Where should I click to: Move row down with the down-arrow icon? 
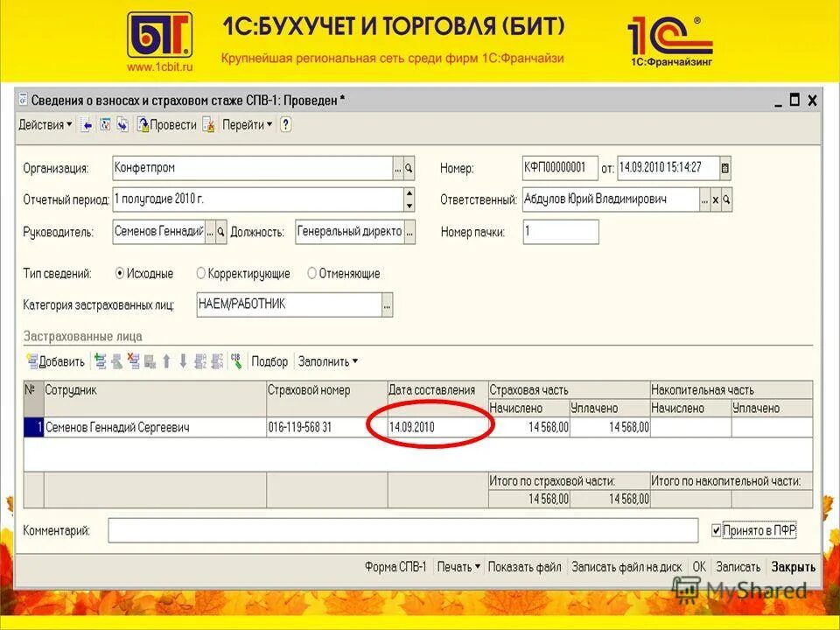tap(183, 361)
